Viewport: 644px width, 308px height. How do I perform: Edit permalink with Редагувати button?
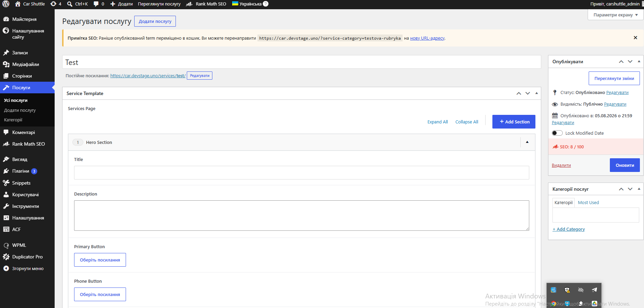tap(199, 76)
